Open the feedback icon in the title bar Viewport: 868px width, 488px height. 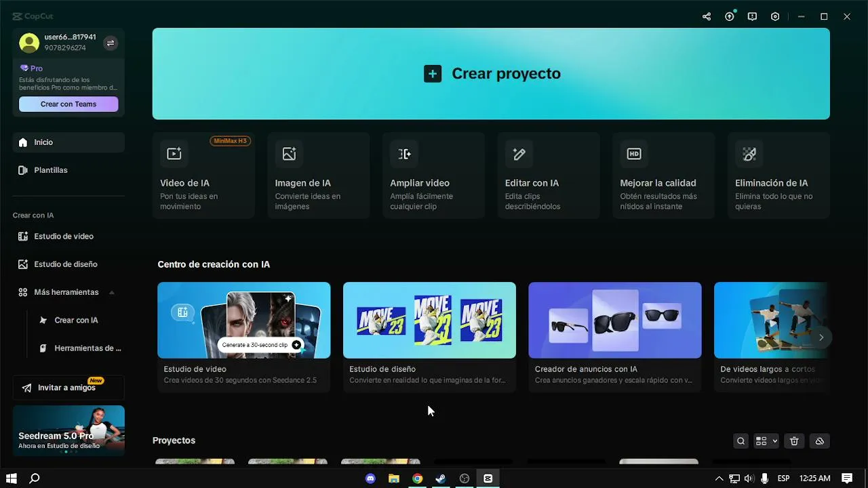click(752, 17)
